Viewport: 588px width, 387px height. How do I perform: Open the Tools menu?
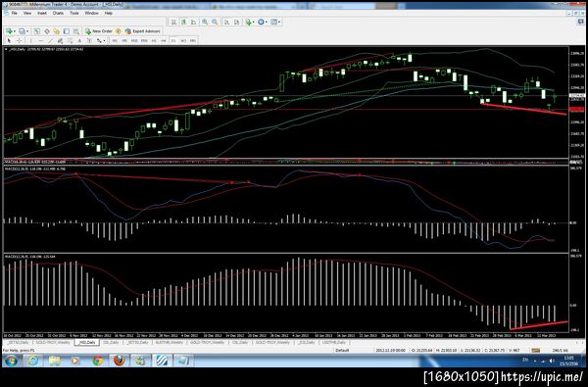[74, 13]
